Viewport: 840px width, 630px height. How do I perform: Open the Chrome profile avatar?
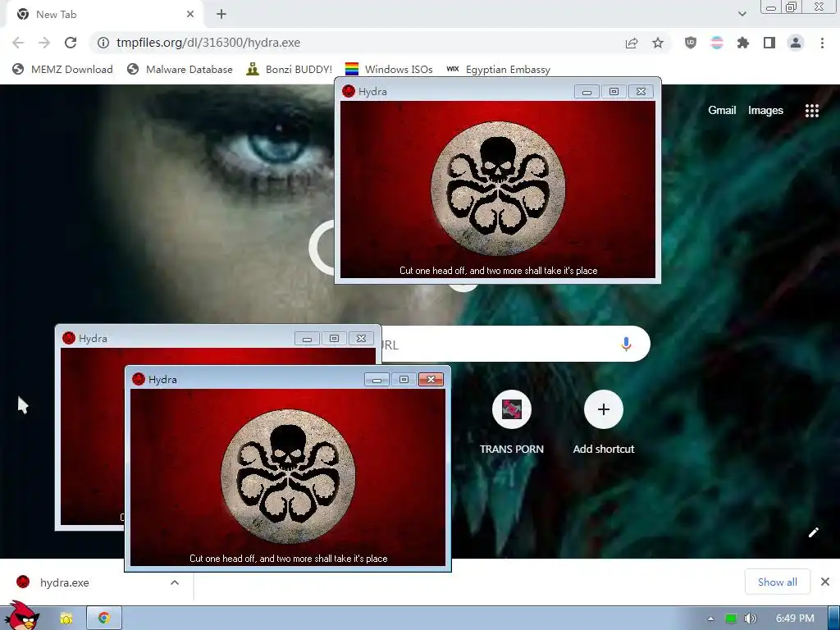(796, 43)
